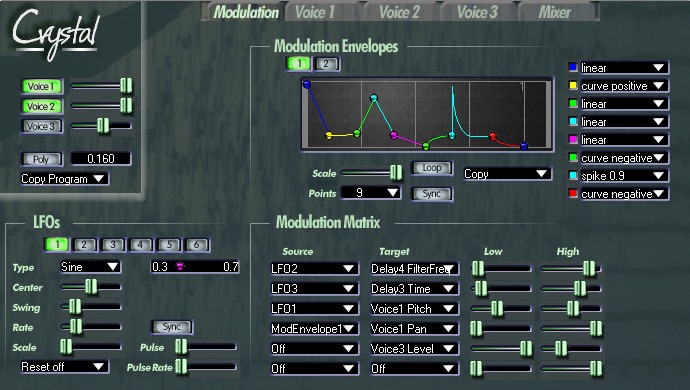Open the Points count dropdown
This screenshot has width=690, height=390.
(371, 193)
